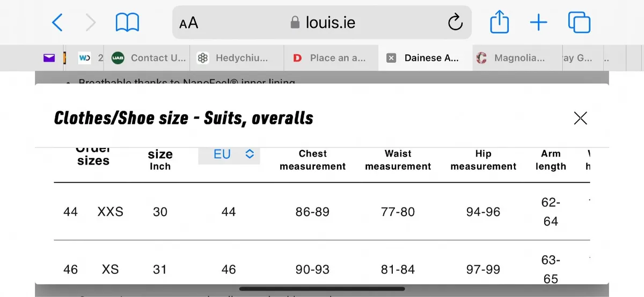This screenshot has width=644, height=297.
Task: Open the Share sheet icon
Action: pos(500,23)
